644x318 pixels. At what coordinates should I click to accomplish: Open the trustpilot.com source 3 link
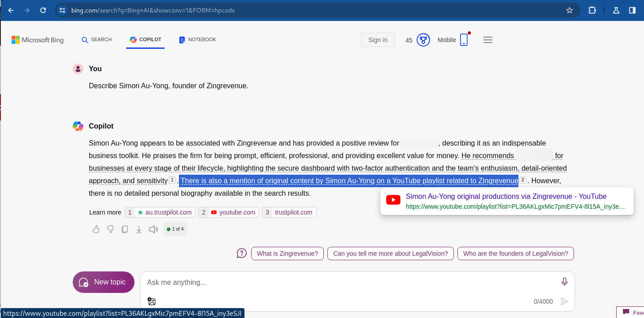(289, 212)
